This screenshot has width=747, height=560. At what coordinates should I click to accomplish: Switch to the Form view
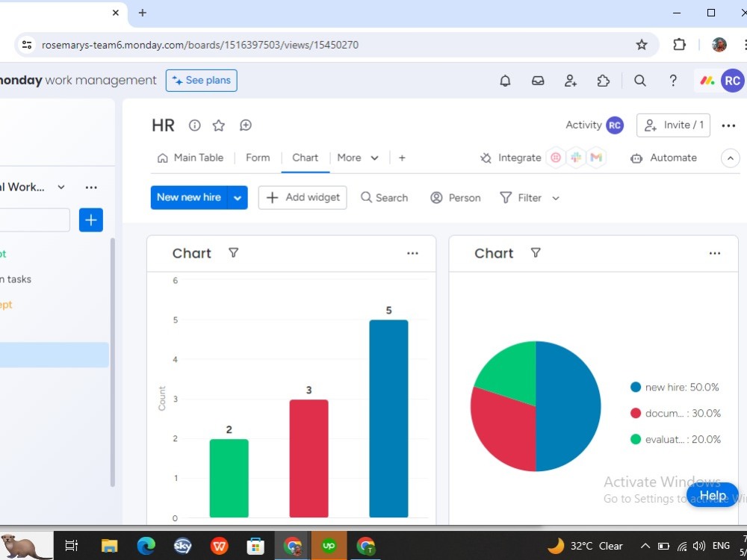click(x=258, y=158)
